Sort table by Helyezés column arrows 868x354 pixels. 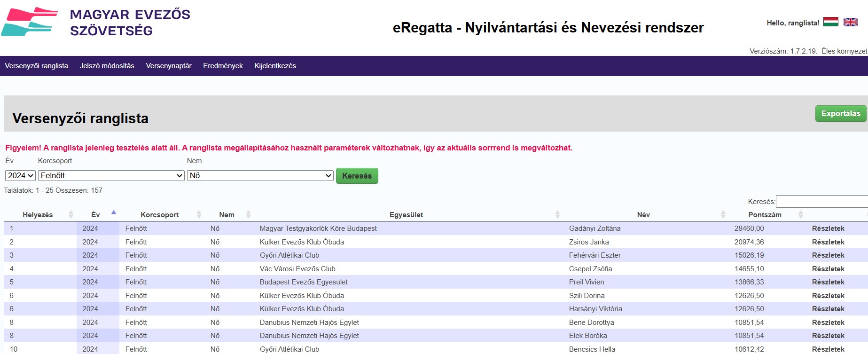coord(71,214)
